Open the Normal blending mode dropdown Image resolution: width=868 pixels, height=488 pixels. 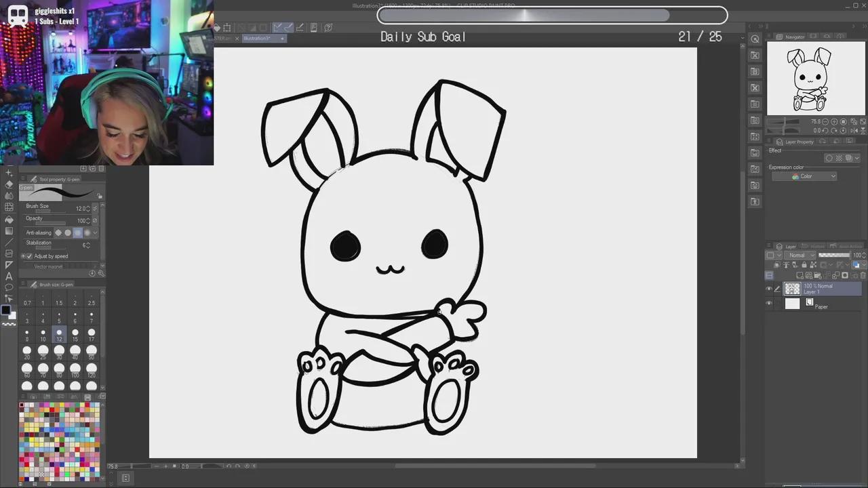[x=801, y=256]
